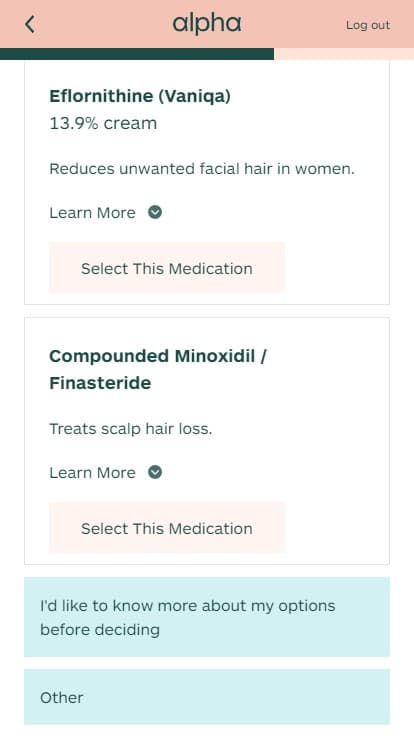Click the facial hair description text
This screenshot has width=414, height=736.
(x=202, y=169)
